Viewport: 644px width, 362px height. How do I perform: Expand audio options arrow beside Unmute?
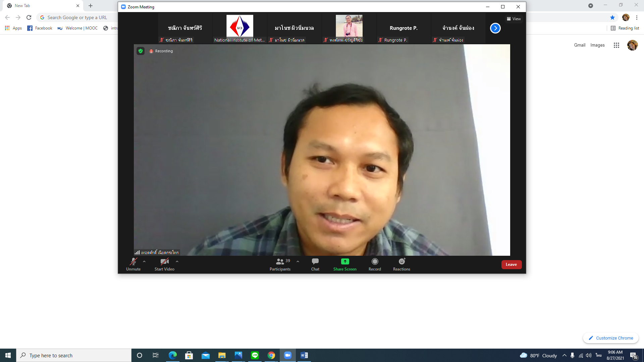[x=144, y=261]
